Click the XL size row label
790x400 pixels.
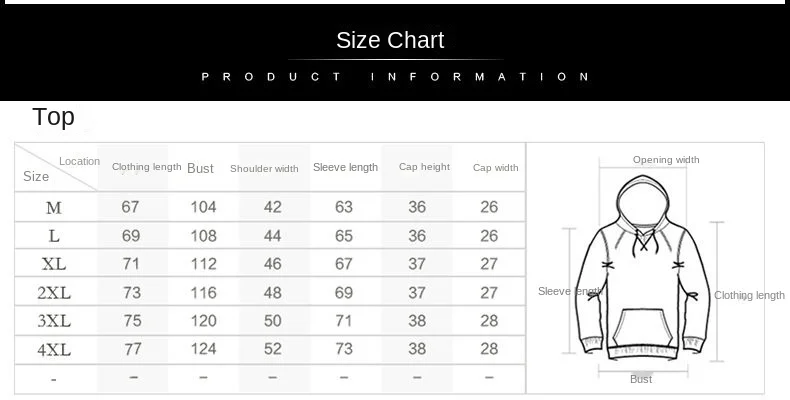pyautogui.click(x=54, y=264)
